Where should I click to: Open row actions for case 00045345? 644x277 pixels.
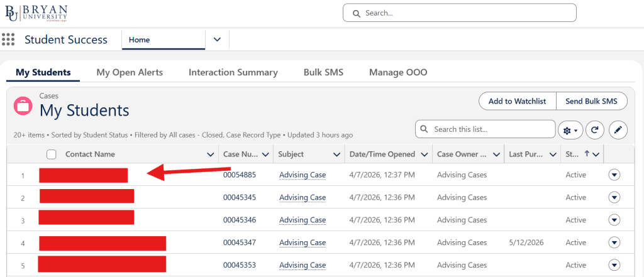pyautogui.click(x=614, y=197)
